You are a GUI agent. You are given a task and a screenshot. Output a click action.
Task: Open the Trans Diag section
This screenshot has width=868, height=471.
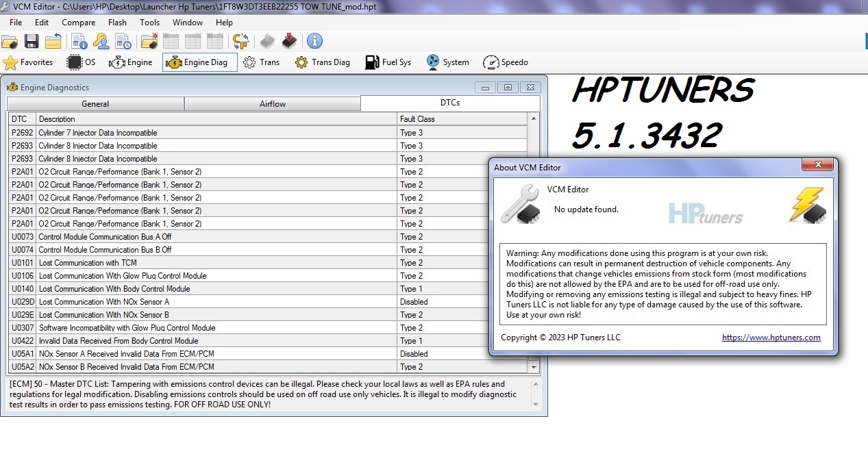(x=323, y=62)
